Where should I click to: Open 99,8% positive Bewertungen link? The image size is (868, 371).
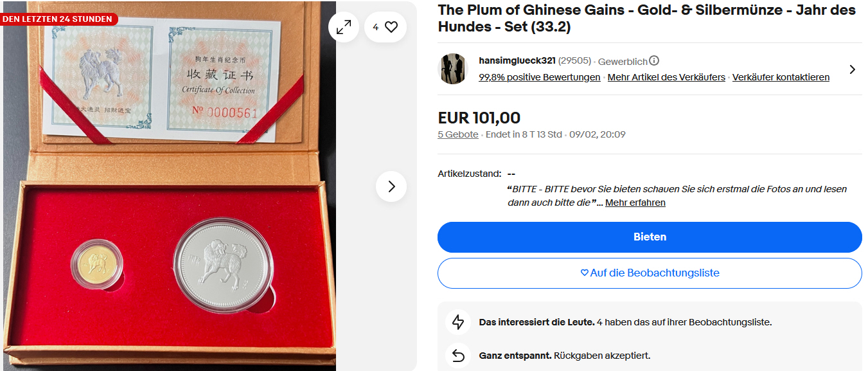pyautogui.click(x=540, y=77)
